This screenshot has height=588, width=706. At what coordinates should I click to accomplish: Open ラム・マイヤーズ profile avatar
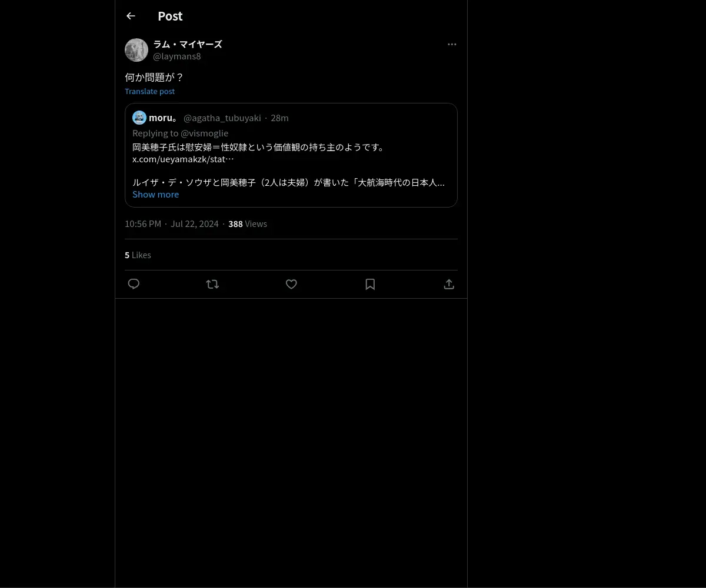click(x=136, y=50)
